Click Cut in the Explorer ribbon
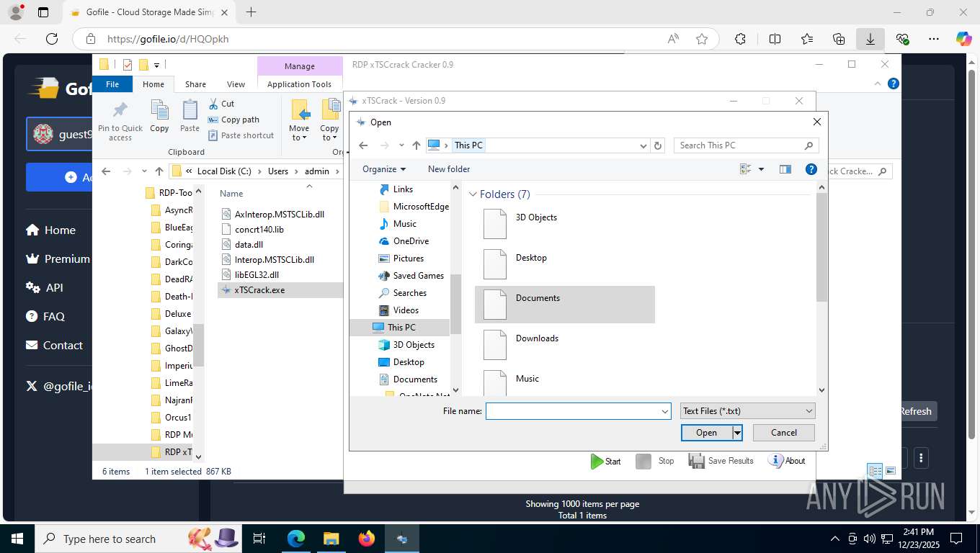The width and height of the screenshot is (980, 553). click(221, 104)
